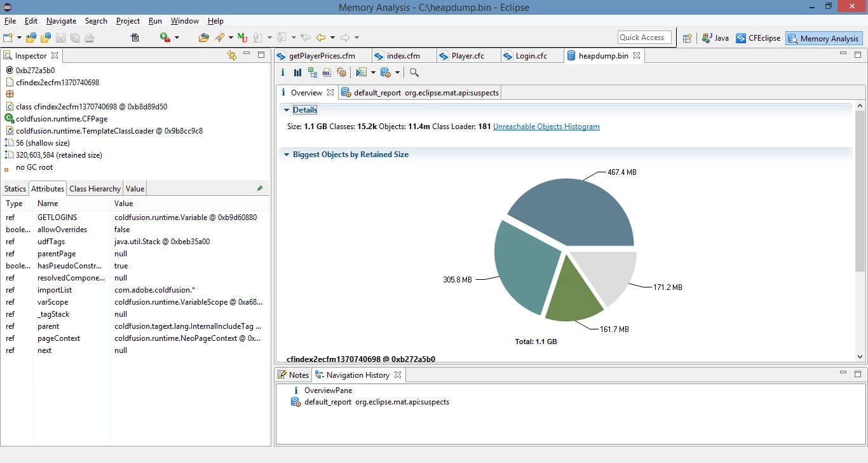Open the Unreachable Objects Histogram link
868x463 pixels.
click(x=546, y=127)
